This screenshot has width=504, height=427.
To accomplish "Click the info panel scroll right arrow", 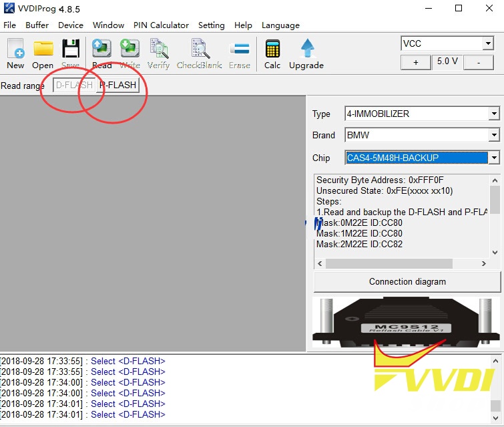I will tap(483, 263).
